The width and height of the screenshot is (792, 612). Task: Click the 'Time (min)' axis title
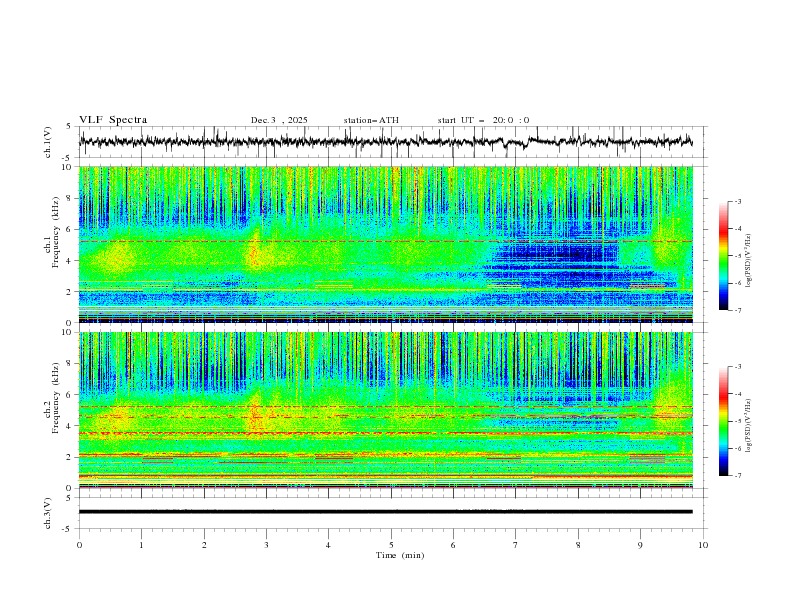coord(400,555)
